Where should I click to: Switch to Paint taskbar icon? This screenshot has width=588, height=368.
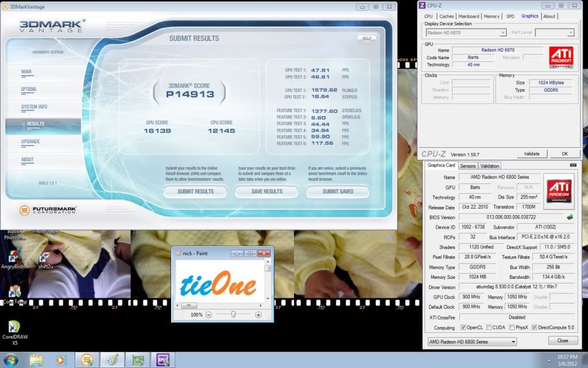click(112, 360)
